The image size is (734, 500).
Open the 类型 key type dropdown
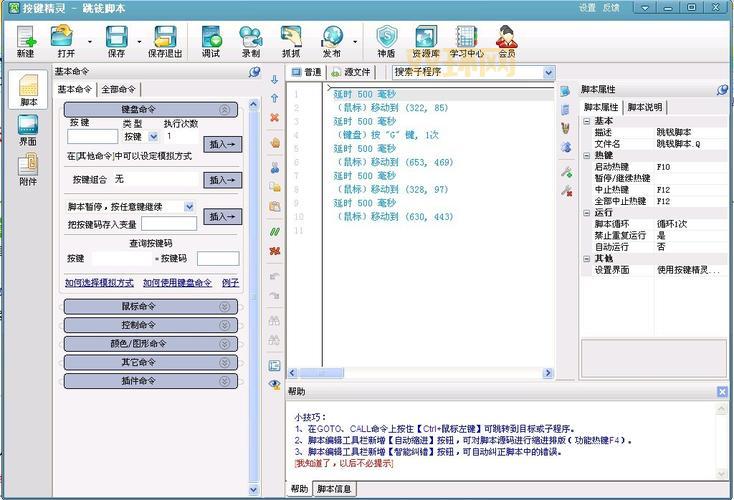point(154,136)
